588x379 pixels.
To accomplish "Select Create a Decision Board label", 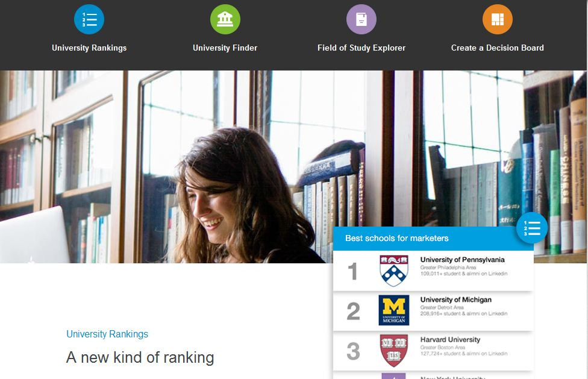I will pyautogui.click(x=497, y=48).
